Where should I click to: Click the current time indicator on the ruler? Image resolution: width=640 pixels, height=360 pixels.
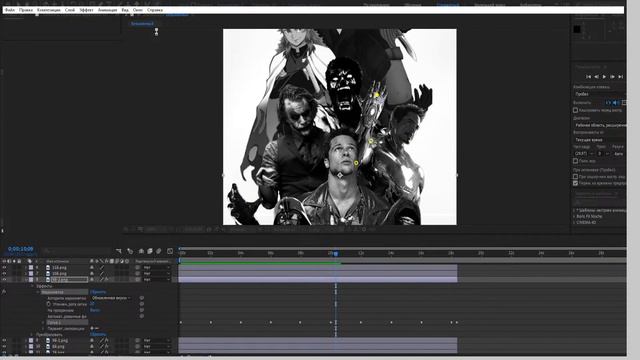(x=336, y=253)
